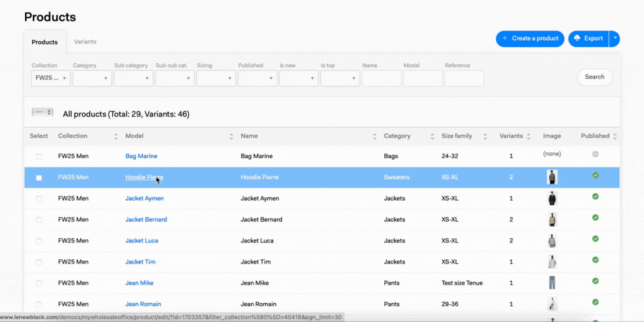644x322 pixels.
Task: Open the Sub-sub cat. filter dropdown
Action: (x=175, y=78)
